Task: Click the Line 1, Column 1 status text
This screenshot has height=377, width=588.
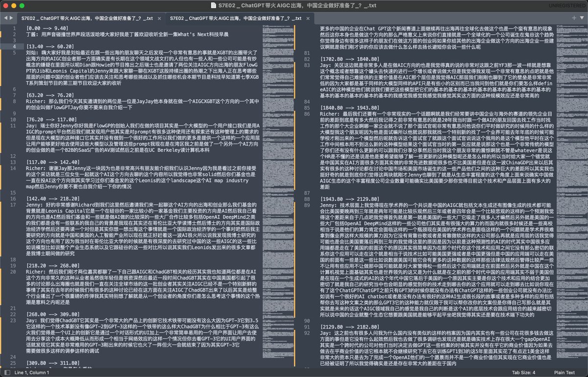Action: tap(32, 373)
